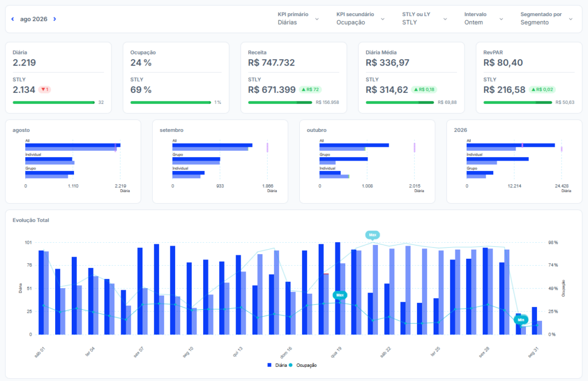Click the sáb 22 axis label
588x381 pixels.
click(x=385, y=352)
